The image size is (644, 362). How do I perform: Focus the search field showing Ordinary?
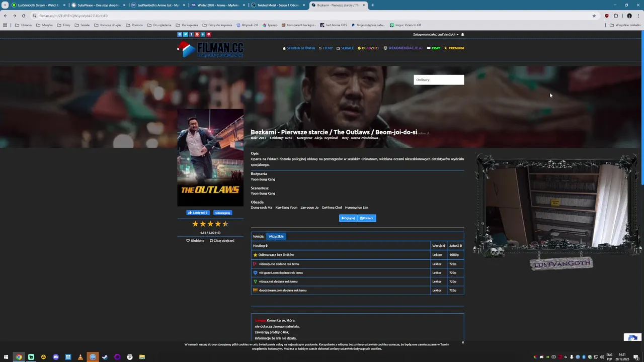(x=439, y=79)
